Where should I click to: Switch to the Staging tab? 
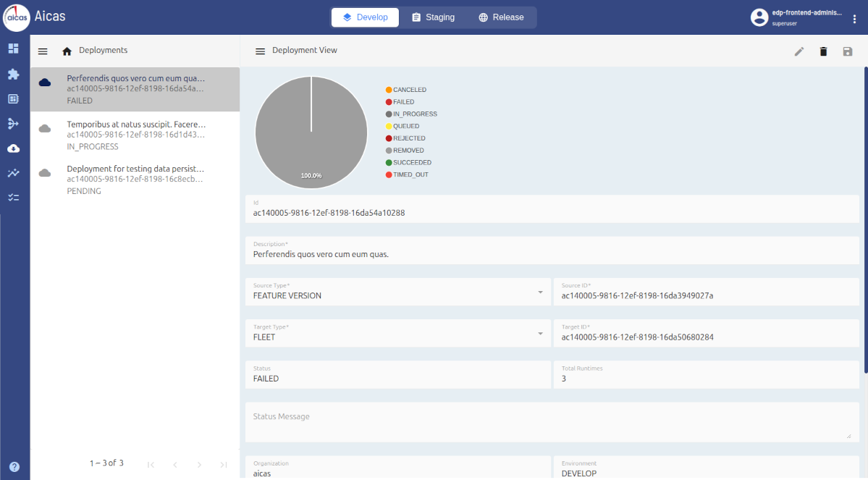[x=433, y=17]
